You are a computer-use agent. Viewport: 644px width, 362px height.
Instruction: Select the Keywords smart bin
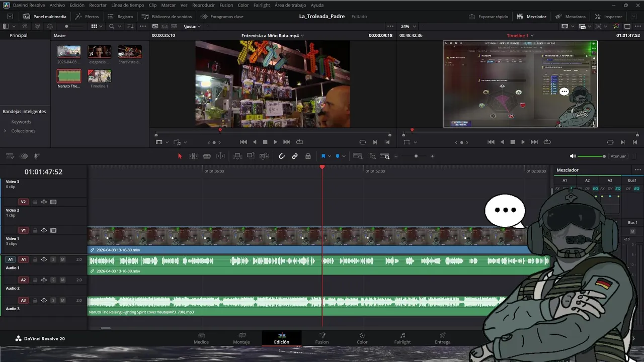[21, 122]
